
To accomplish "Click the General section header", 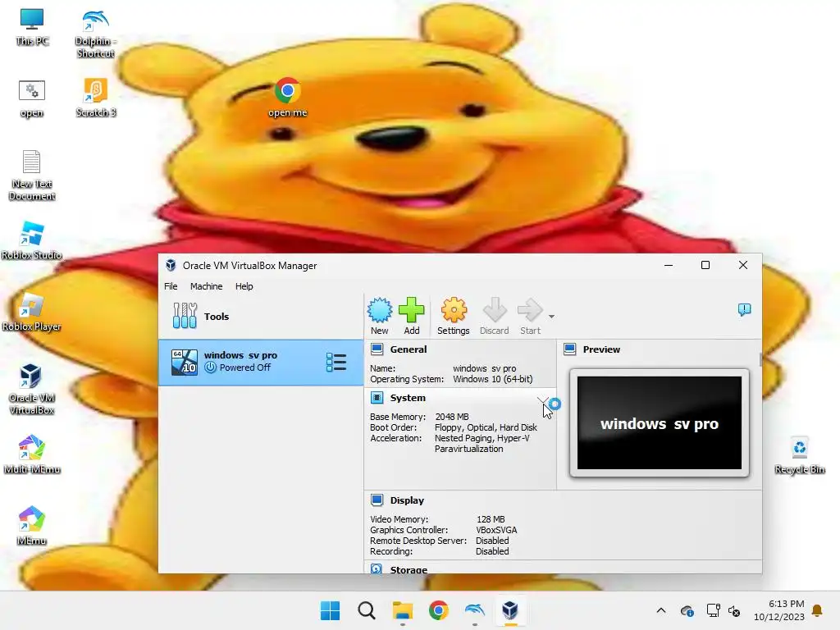I will (409, 349).
